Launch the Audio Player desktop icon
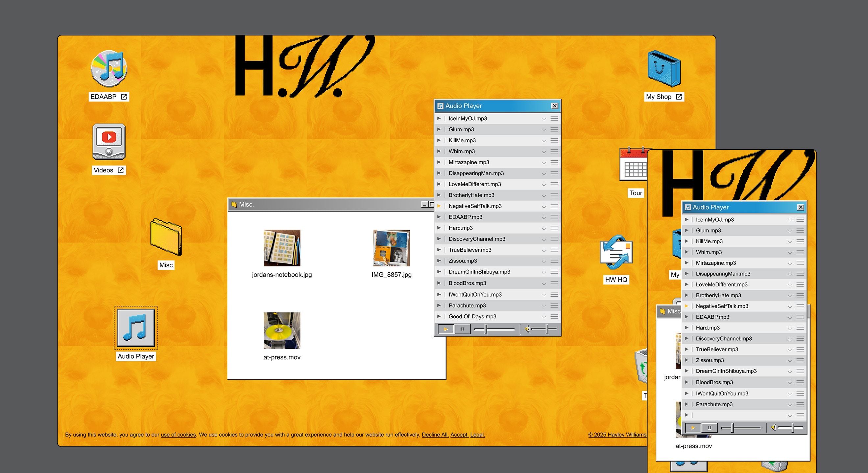The height and width of the screenshot is (473, 868). [135, 327]
